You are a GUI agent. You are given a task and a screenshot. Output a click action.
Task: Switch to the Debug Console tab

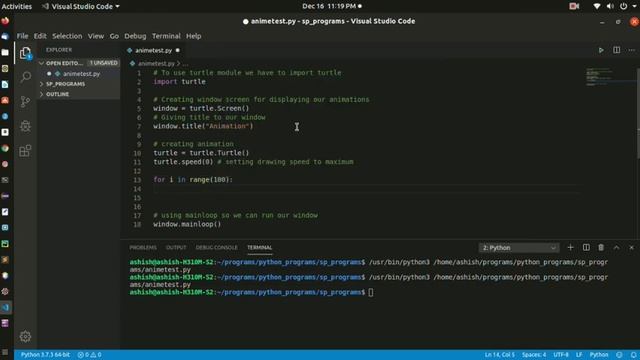pos(216,247)
